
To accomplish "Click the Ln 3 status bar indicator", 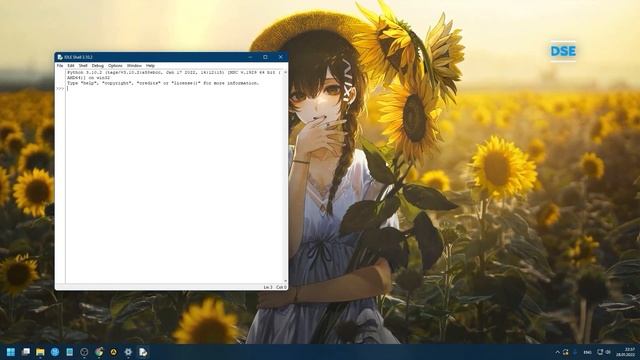I will coord(268,287).
